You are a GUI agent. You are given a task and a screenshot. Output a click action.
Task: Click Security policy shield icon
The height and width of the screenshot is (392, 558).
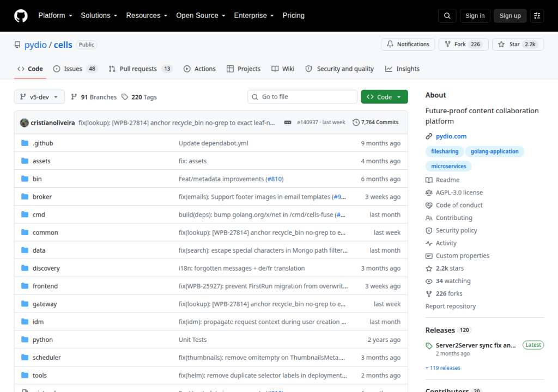point(429,230)
